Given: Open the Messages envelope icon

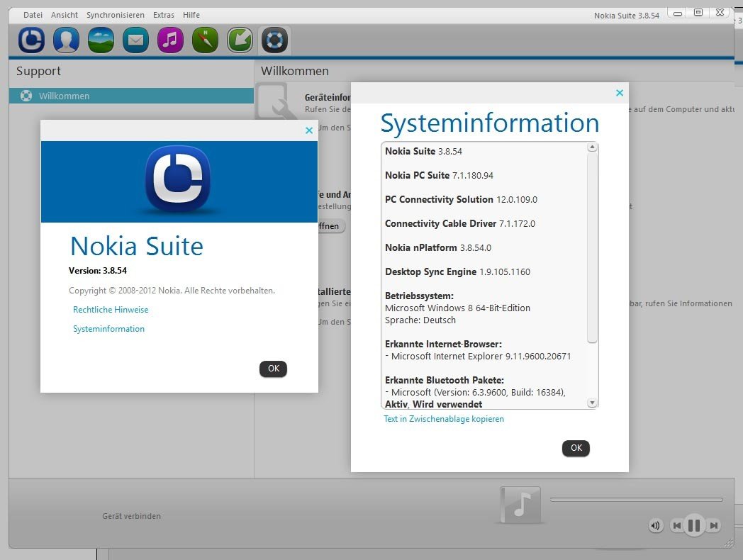Looking at the screenshot, I should point(135,40).
